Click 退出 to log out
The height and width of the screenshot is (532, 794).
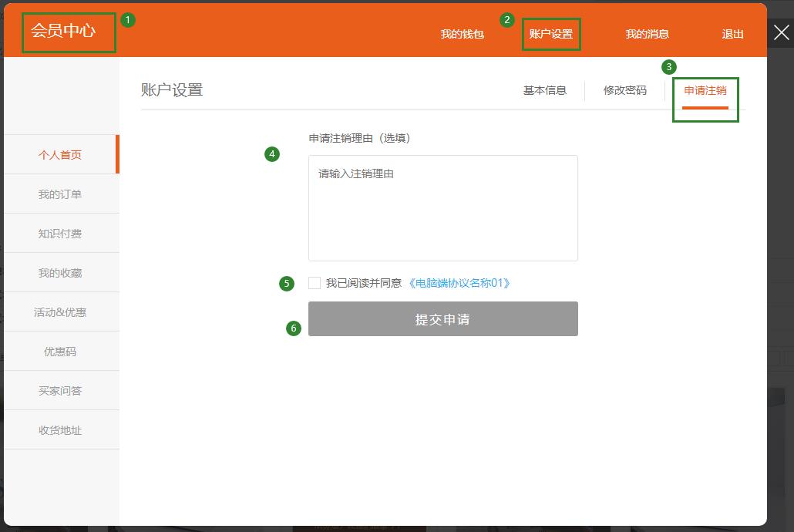click(x=732, y=34)
